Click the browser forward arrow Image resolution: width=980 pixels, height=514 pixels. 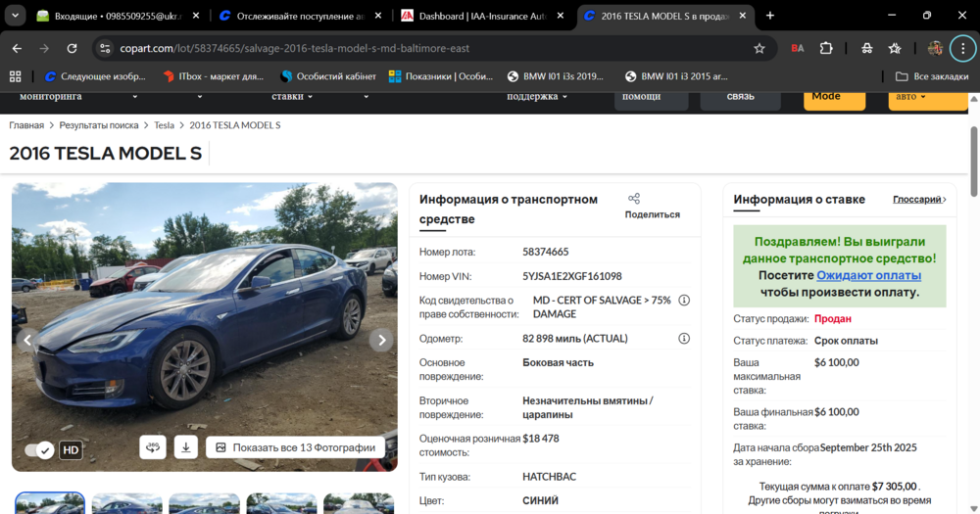pos(44,48)
